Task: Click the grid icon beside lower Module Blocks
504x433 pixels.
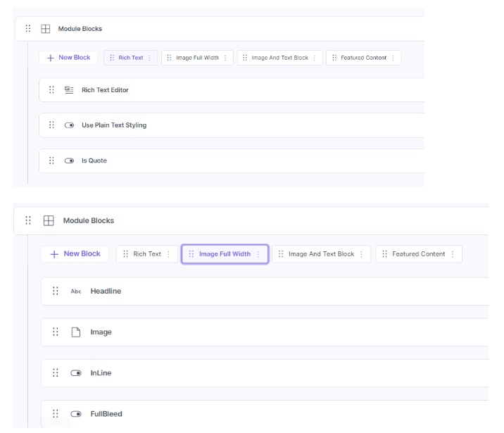Action: [49, 221]
